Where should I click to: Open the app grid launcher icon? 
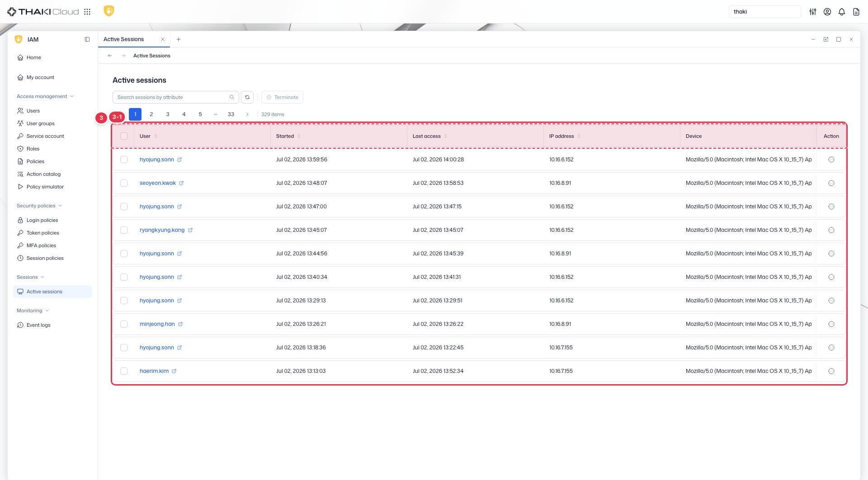(x=87, y=12)
